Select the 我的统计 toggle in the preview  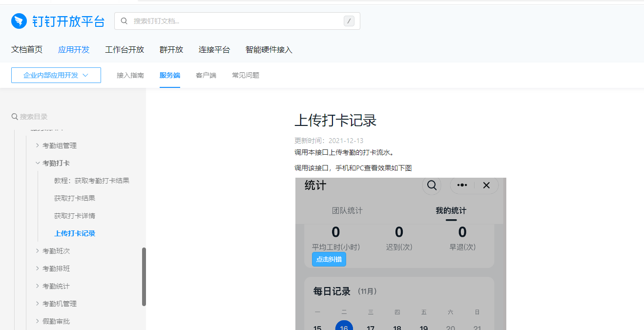tap(450, 210)
